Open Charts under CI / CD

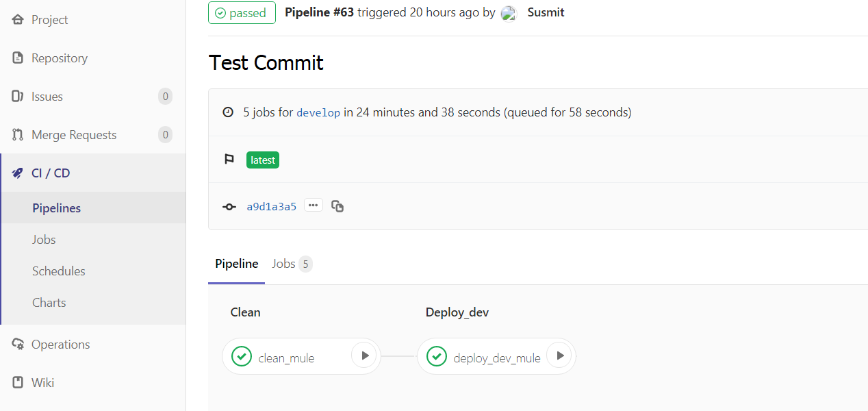pos(49,303)
